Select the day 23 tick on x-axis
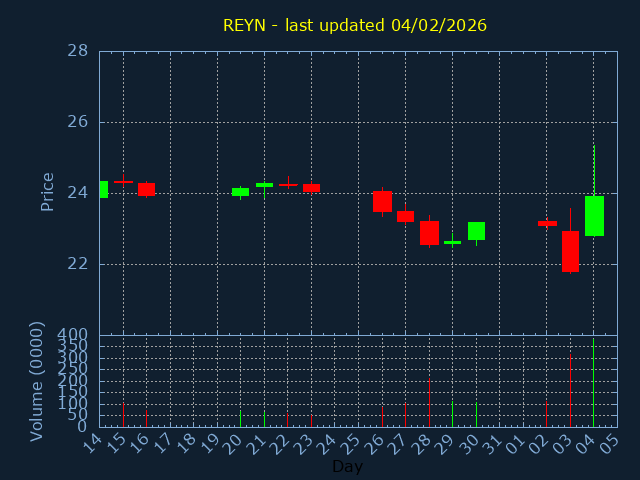640x480 pixels. tap(308, 442)
